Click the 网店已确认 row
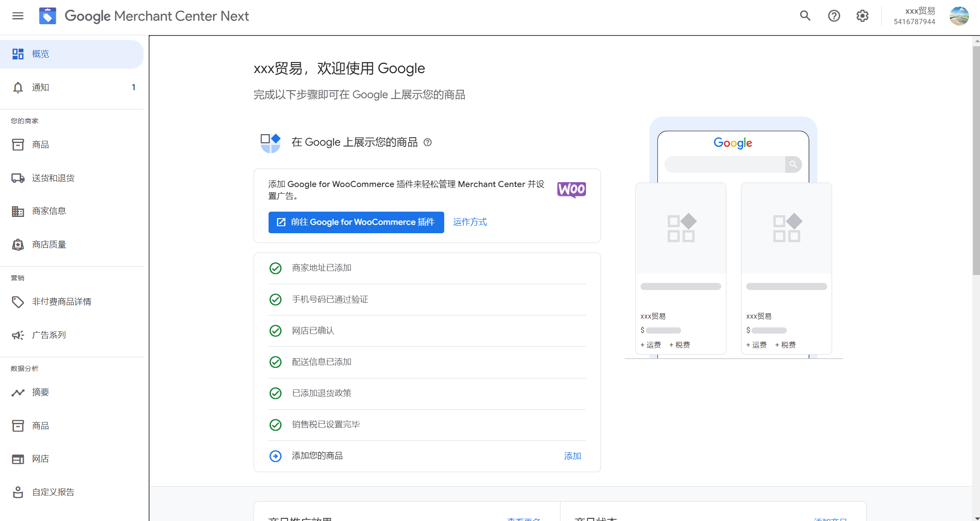980x521 pixels. pos(427,331)
